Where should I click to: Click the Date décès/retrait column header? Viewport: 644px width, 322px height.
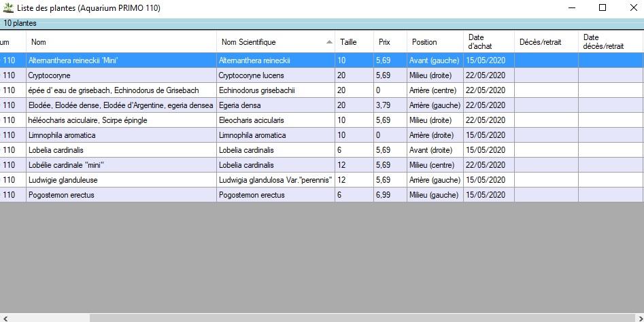point(611,42)
